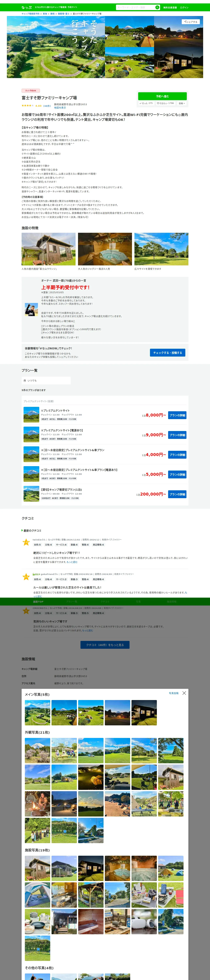This screenshot has height=980, width=210.
Task: Click ②プレミアムテントサイト【電源あり】 title
Action: 62,430
